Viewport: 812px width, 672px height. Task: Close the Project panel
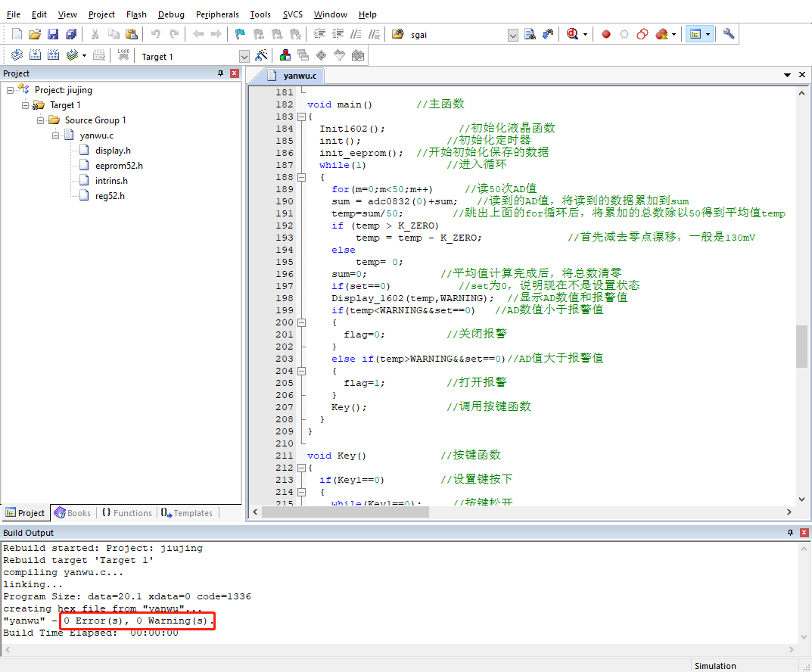(234, 73)
